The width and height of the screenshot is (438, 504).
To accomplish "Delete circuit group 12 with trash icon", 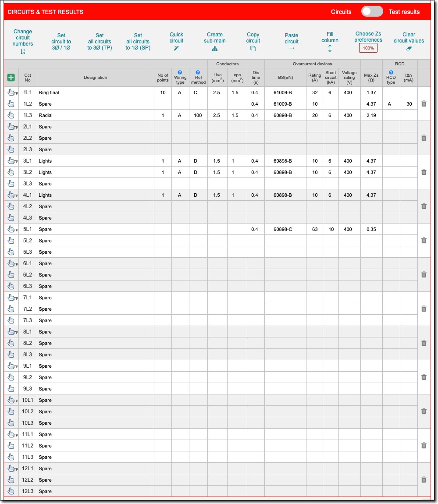I will [424, 479].
